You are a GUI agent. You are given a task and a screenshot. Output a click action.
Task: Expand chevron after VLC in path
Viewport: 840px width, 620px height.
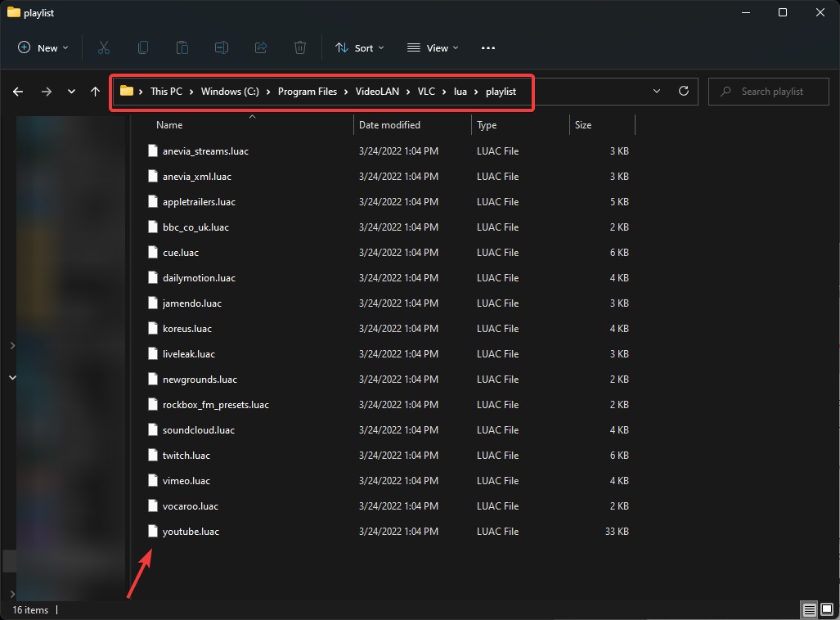tap(444, 92)
